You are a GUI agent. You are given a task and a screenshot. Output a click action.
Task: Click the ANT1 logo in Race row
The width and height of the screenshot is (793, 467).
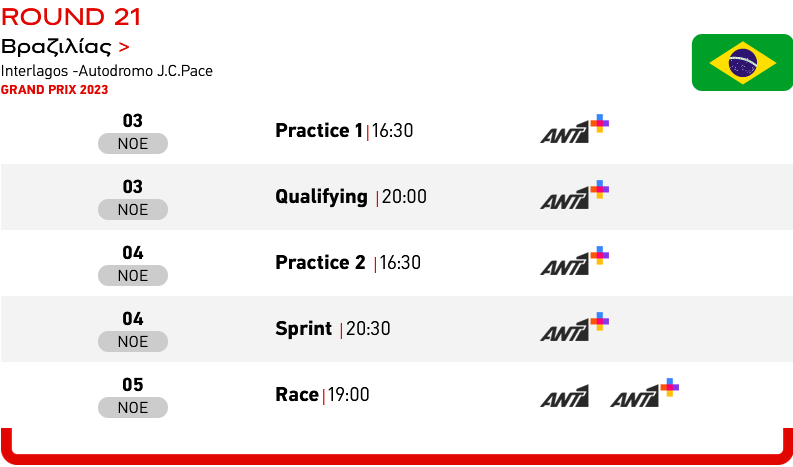(564, 396)
